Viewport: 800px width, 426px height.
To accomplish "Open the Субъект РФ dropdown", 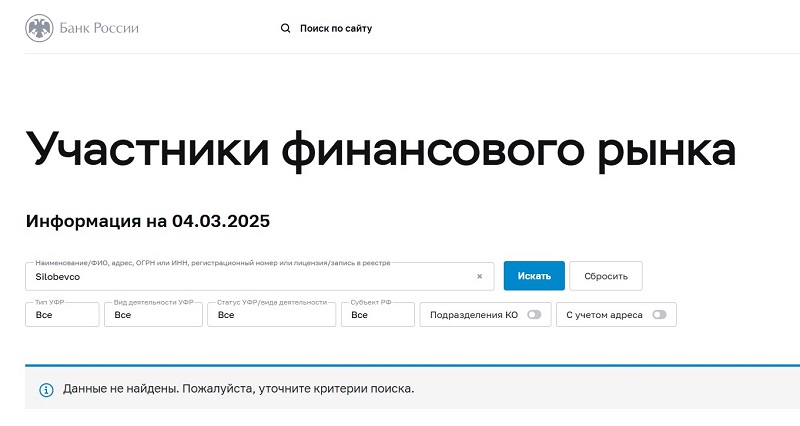I will pos(378,315).
